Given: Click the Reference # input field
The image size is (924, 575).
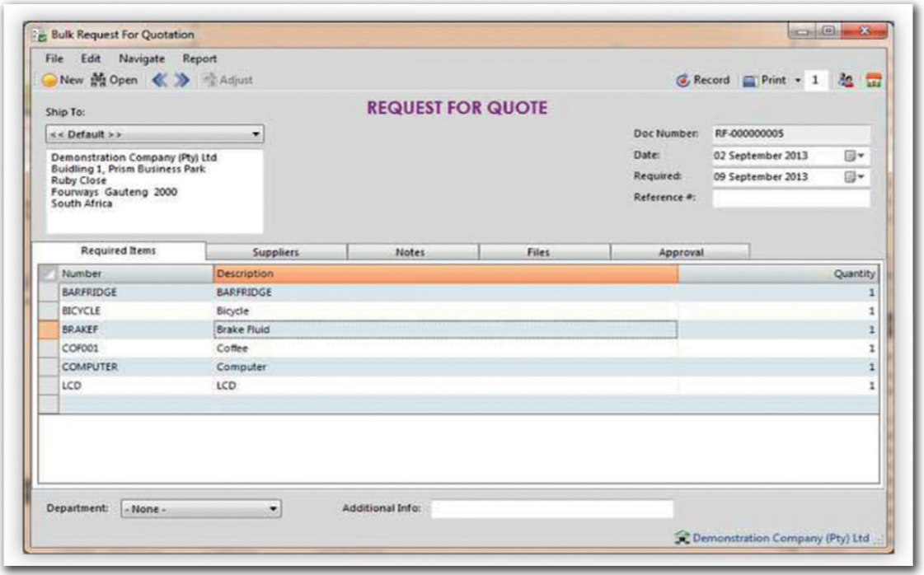Looking at the screenshot, I should 790,199.
